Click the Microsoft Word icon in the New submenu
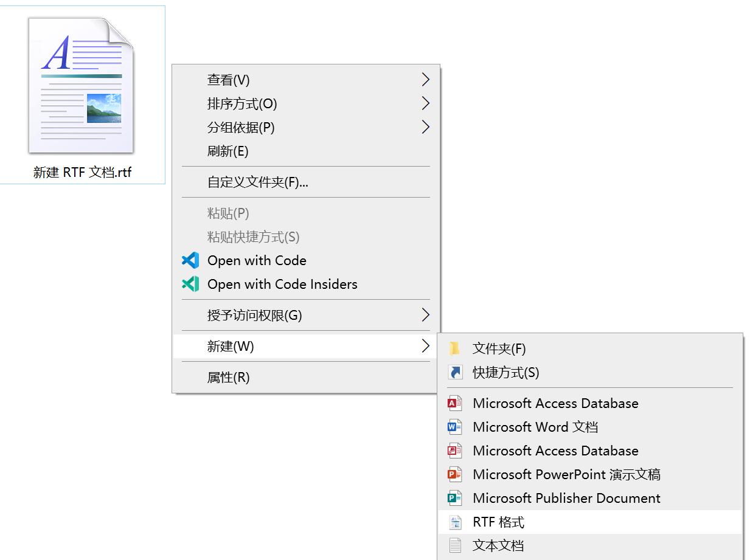The width and height of the screenshot is (750, 560). tap(454, 427)
